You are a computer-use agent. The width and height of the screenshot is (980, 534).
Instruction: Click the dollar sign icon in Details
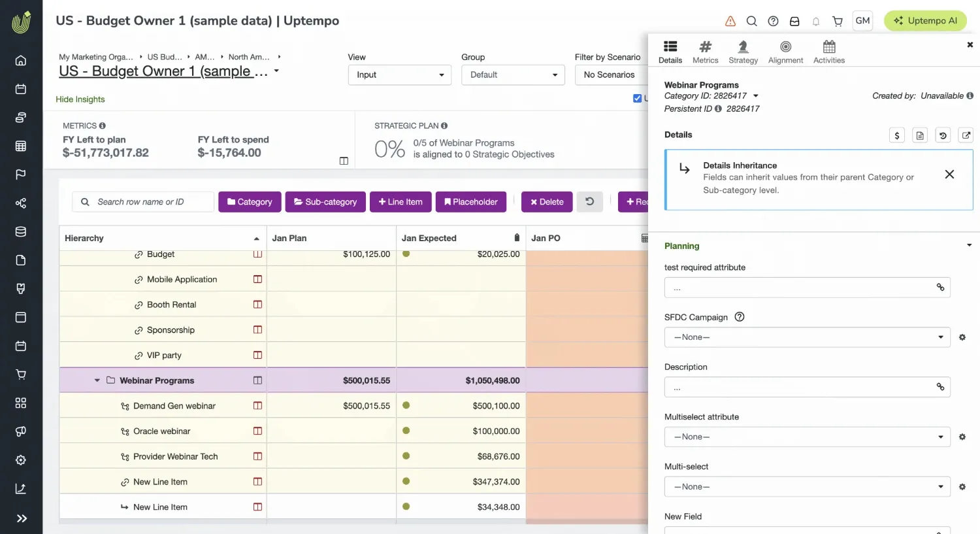897,135
